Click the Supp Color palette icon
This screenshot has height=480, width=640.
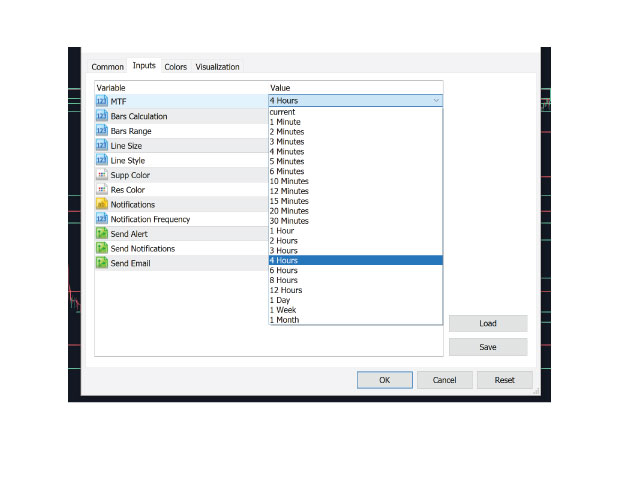(102, 175)
